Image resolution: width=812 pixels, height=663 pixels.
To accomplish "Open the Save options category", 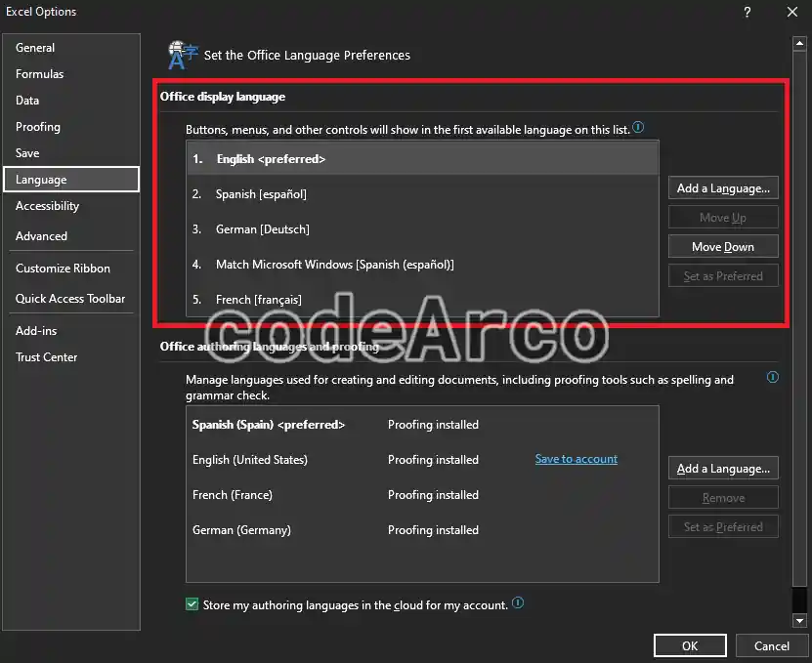I will click(71, 153).
